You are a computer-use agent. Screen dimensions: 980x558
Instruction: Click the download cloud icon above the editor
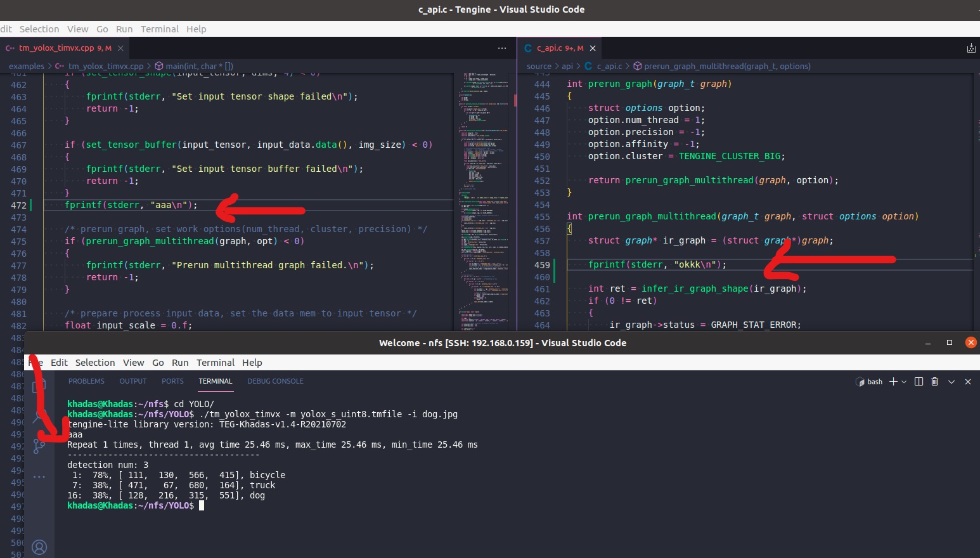click(970, 48)
